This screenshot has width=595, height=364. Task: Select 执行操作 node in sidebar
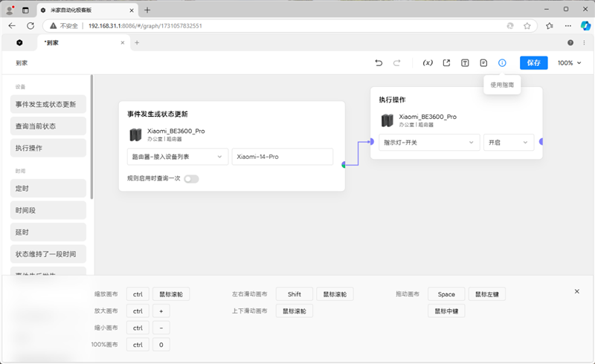point(48,148)
